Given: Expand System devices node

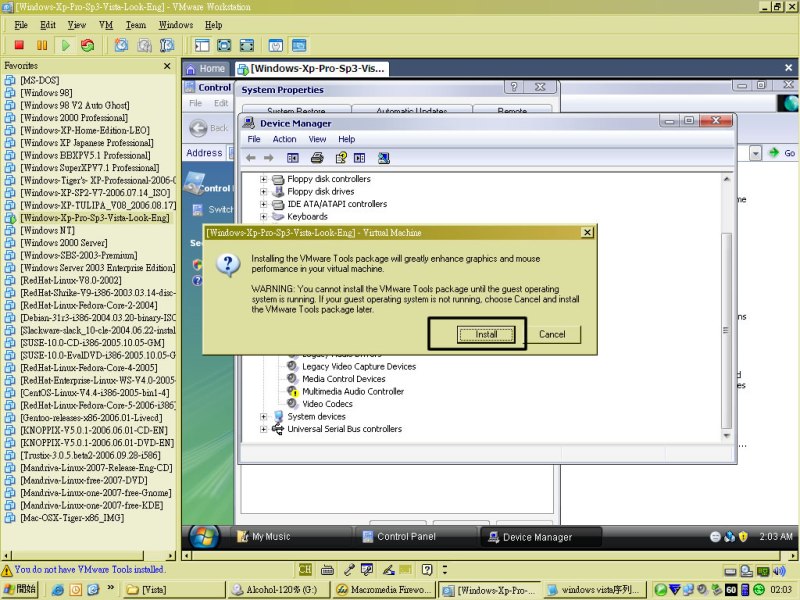Looking at the screenshot, I should tap(263, 416).
